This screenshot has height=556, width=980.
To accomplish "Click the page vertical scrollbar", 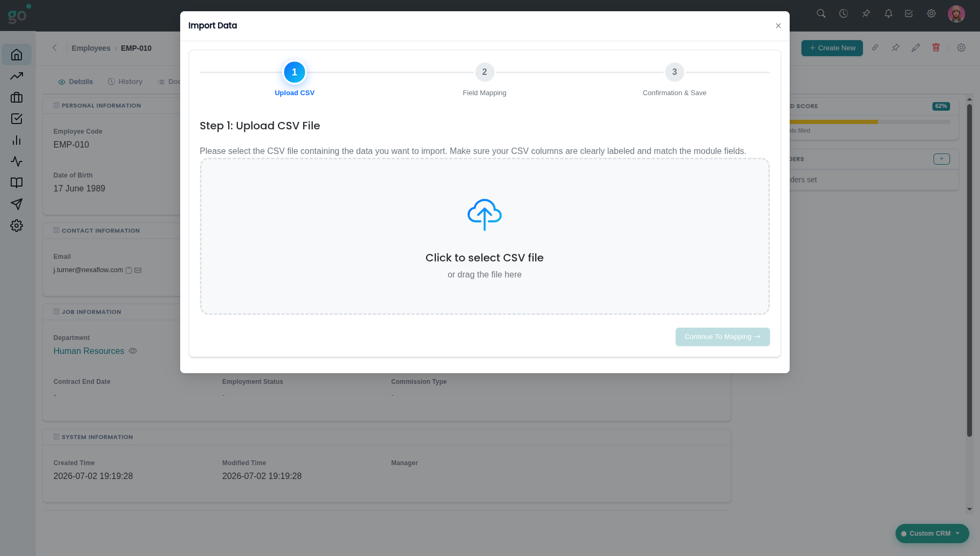I will pos(969,271).
